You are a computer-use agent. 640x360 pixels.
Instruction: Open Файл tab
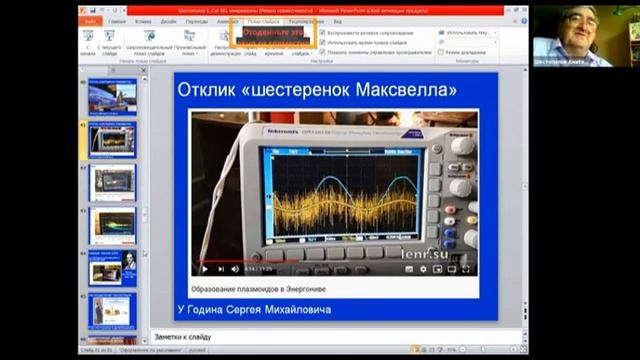pos(91,21)
